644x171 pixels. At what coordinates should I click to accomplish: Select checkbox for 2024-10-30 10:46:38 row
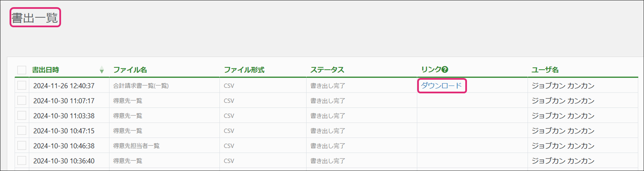[22, 145]
